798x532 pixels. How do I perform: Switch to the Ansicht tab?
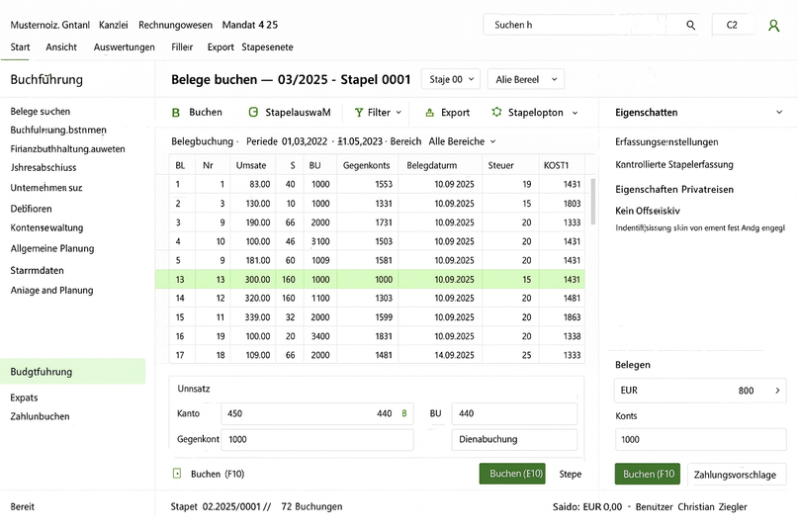tap(61, 46)
